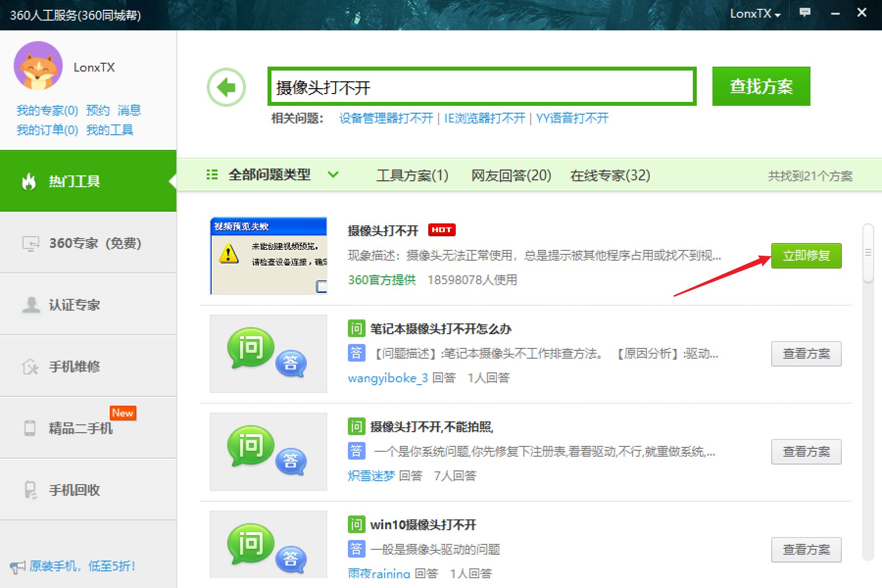Open 消息 link
The image size is (882, 588).
[129, 110]
